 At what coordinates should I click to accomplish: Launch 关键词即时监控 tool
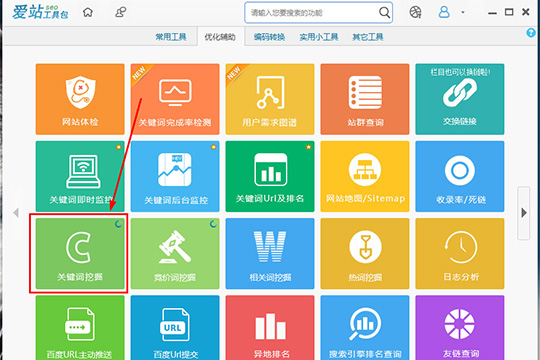point(80,176)
